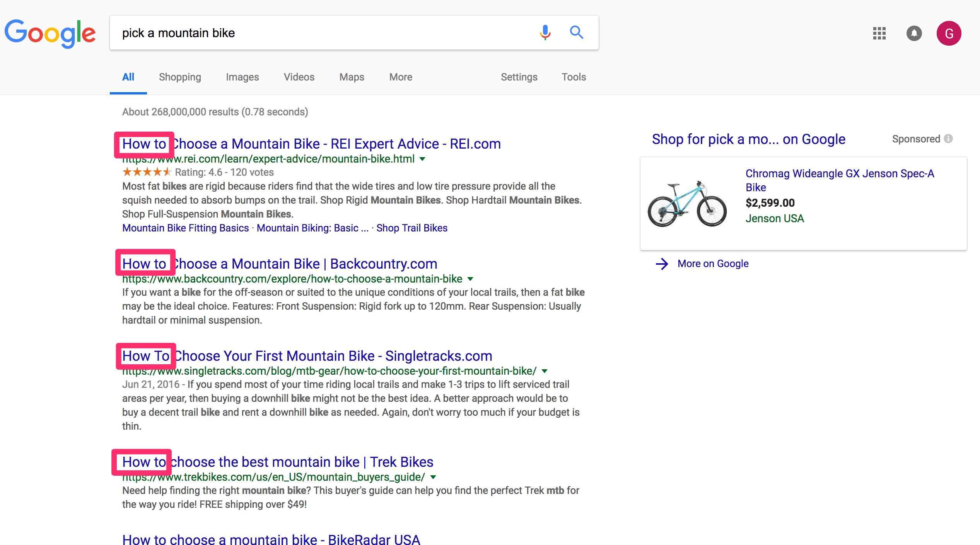Click the More on Google link
980x545 pixels.
tap(713, 264)
